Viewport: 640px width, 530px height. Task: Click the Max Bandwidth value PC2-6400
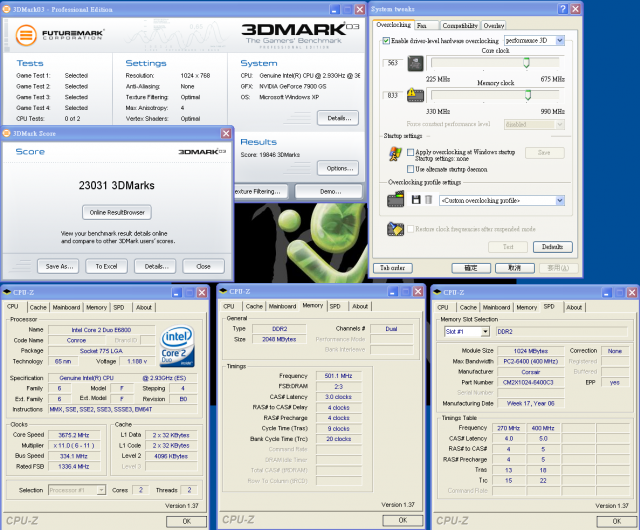tap(531, 361)
